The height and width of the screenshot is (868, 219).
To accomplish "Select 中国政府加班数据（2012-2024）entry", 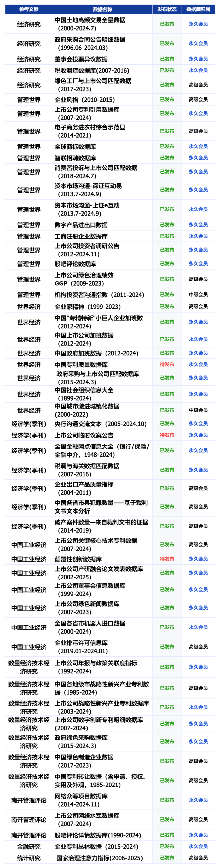I will point(97,353).
